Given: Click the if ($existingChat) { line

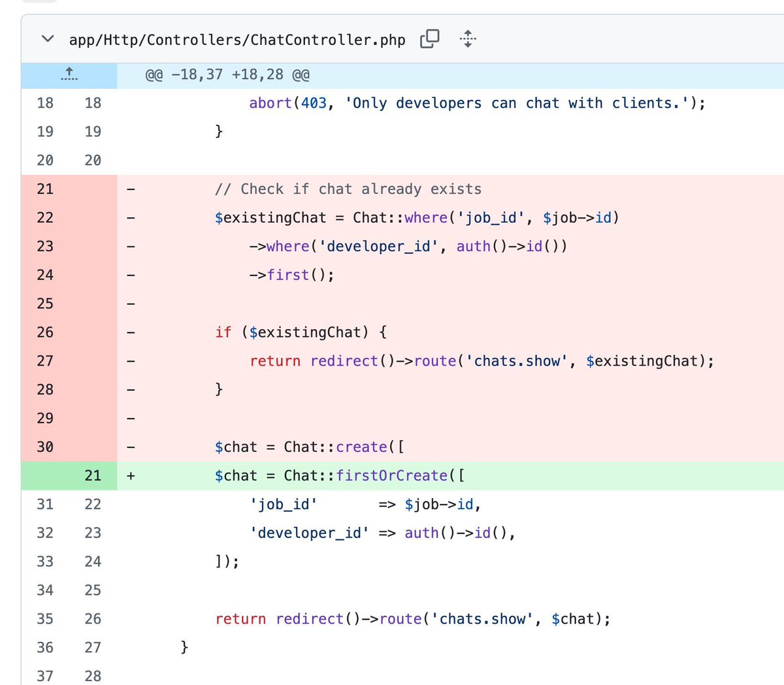Looking at the screenshot, I should (301, 332).
